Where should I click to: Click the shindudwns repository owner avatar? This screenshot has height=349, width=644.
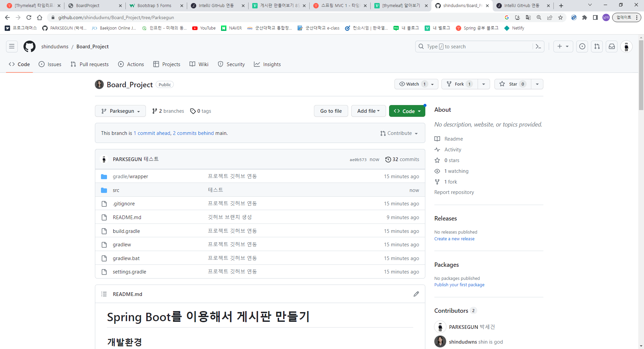(99, 84)
